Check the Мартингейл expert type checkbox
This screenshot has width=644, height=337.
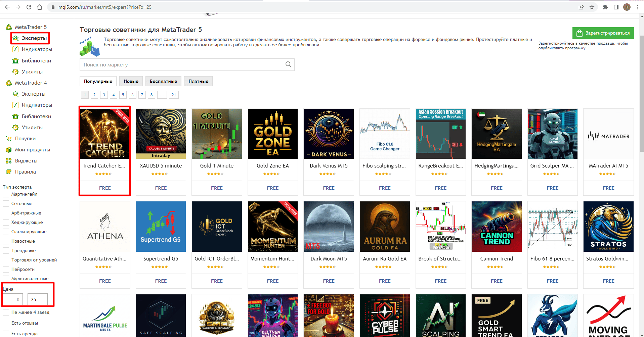(x=6, y=194)
